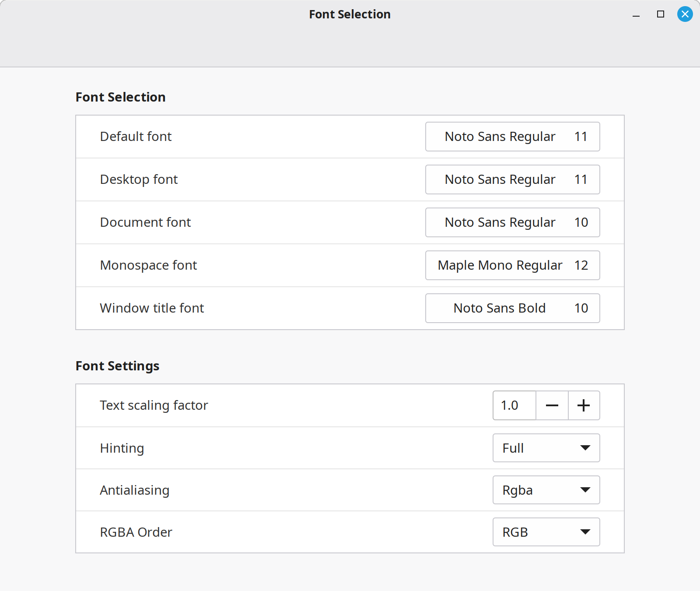
Task: Open the Window title font Noto Sans Bold button
Action: point(512,308)
